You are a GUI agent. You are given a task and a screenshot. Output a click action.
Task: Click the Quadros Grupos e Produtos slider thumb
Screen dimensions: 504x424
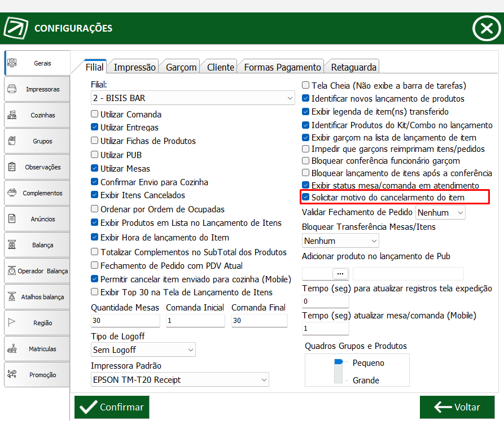click(x=339, y=362)
